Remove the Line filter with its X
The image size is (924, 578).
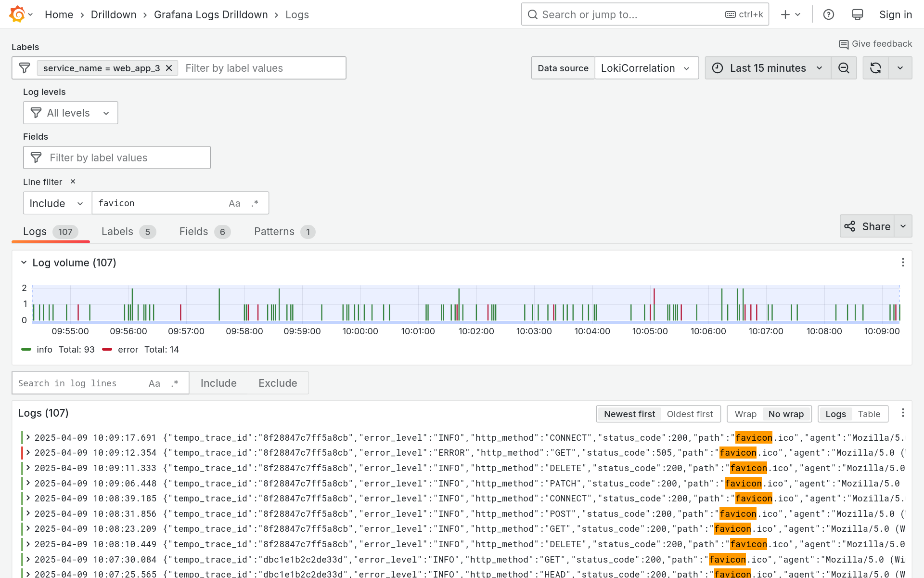73,182
